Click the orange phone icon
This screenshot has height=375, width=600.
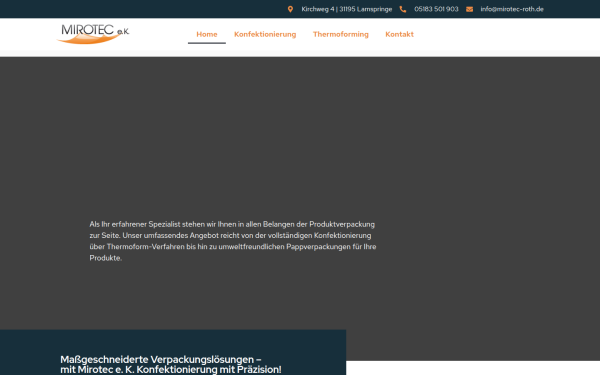coord(403,9)
